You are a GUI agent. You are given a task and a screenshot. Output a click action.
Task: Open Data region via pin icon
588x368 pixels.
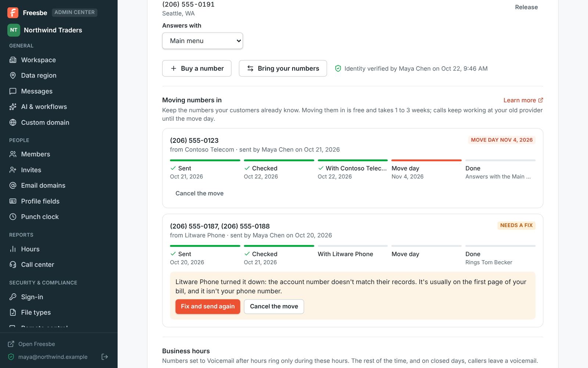coord(13,75)
